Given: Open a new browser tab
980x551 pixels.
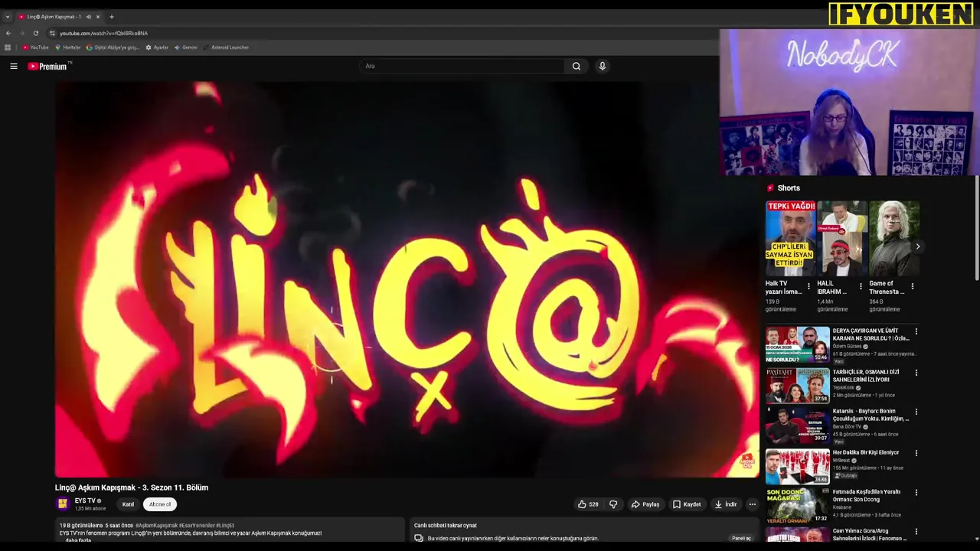Looking at the screenshot, I should (x=112, y=17).
